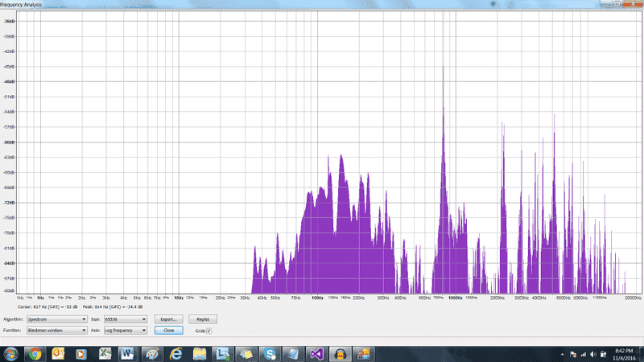Viewport: 644px width, 362px height.
Task: Toggle the Grids checkbox
Action: (209, 330)
